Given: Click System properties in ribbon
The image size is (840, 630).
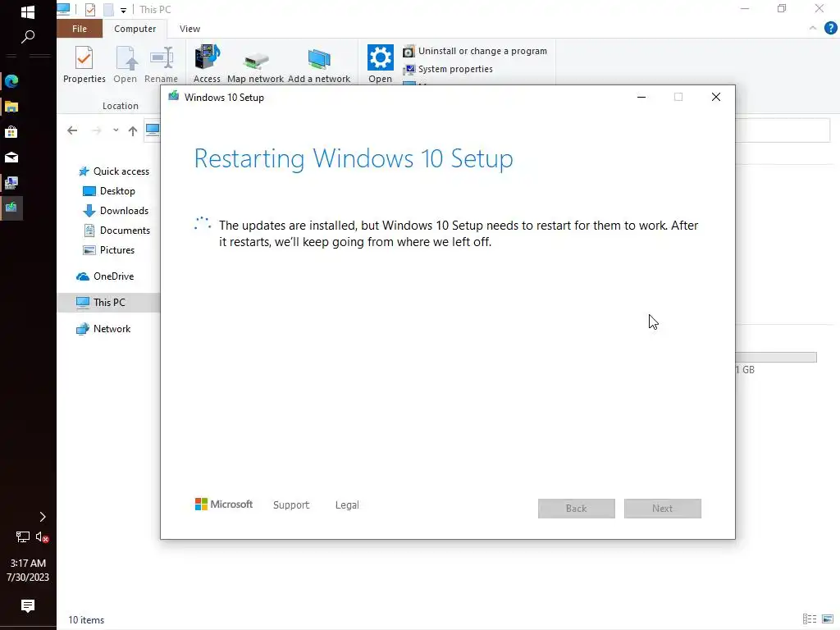Looking at the screenshot, I should coord(448,69).
